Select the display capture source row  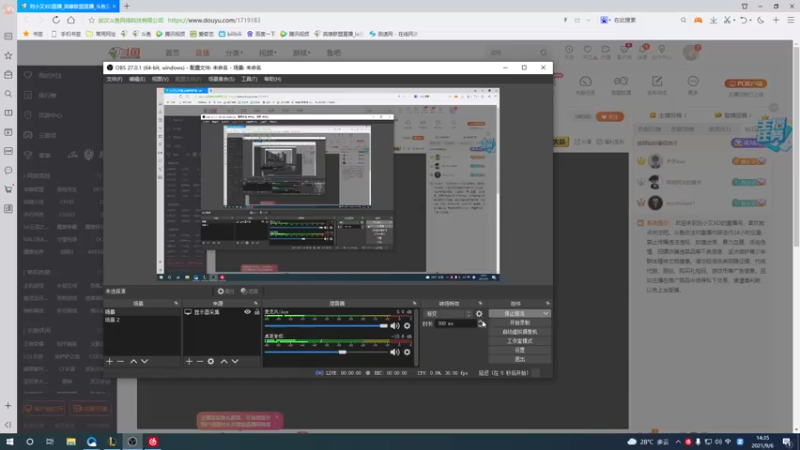221,312
